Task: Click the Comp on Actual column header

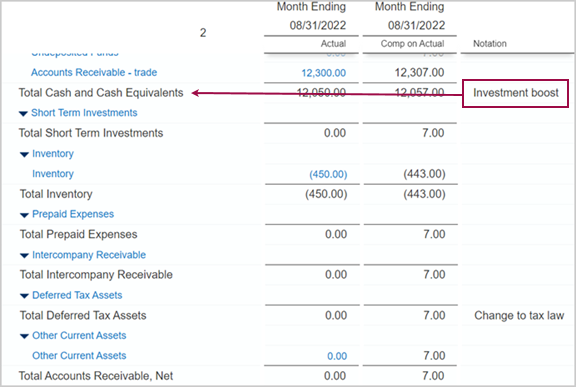Action: tap(412, 44)
